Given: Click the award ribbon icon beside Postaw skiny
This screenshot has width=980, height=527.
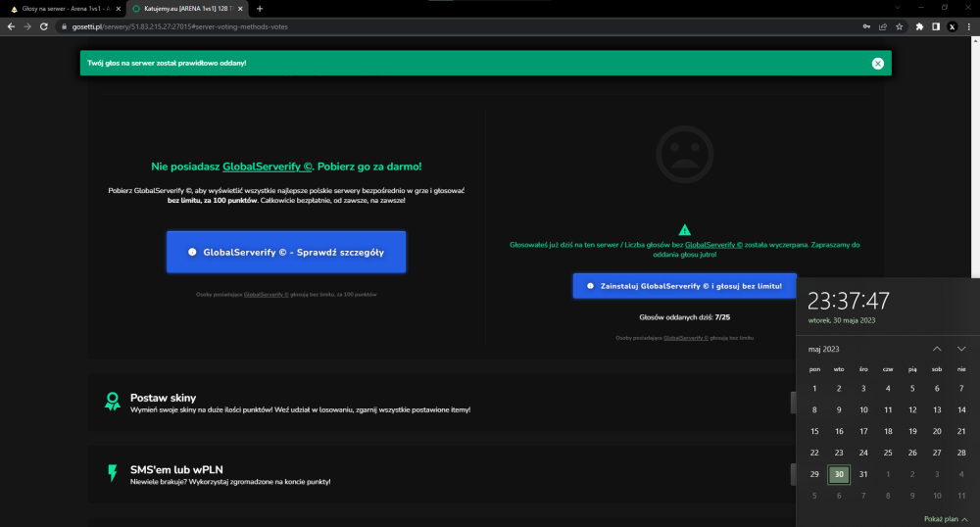Looking at the screenshot, I should pos(113,401).
